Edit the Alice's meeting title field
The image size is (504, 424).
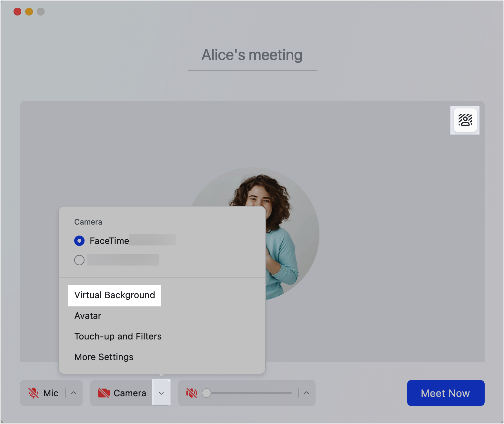click(252, 55)
